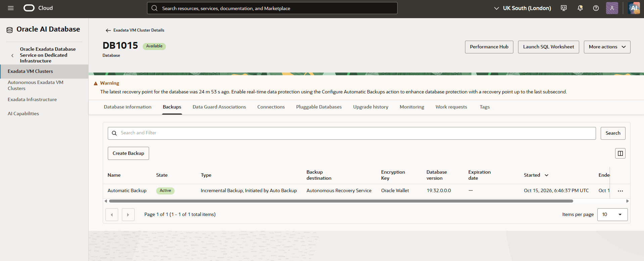Select the Pluggable Databases tab
644x261 pixels.
[x=319, y=107]
